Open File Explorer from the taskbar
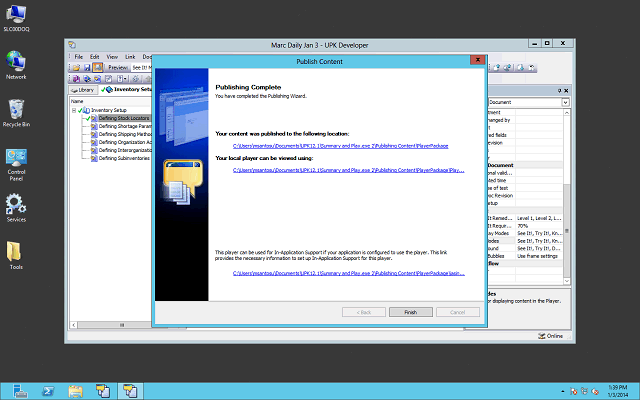The width and height of the screenshot is (640, 400). point(76,391)
